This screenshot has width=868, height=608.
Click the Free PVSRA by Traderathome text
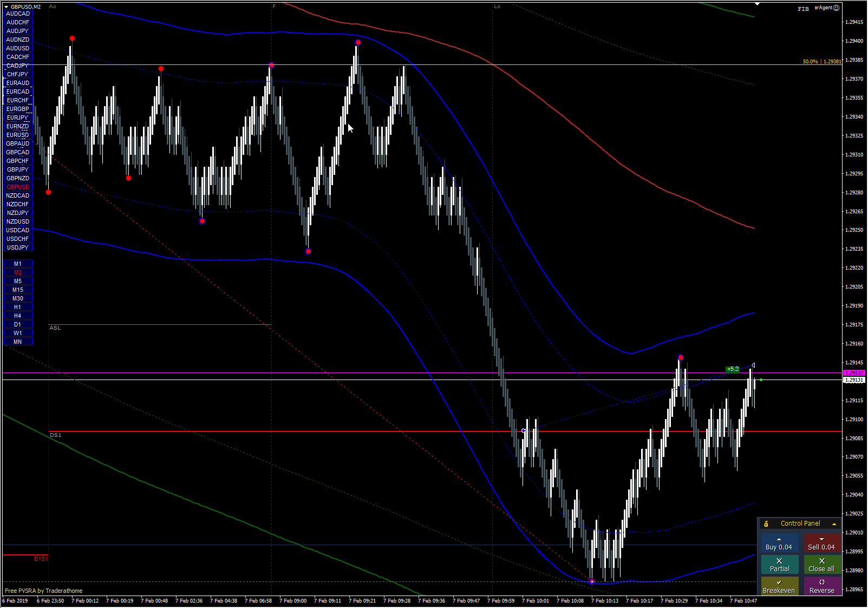click(44, 591)
